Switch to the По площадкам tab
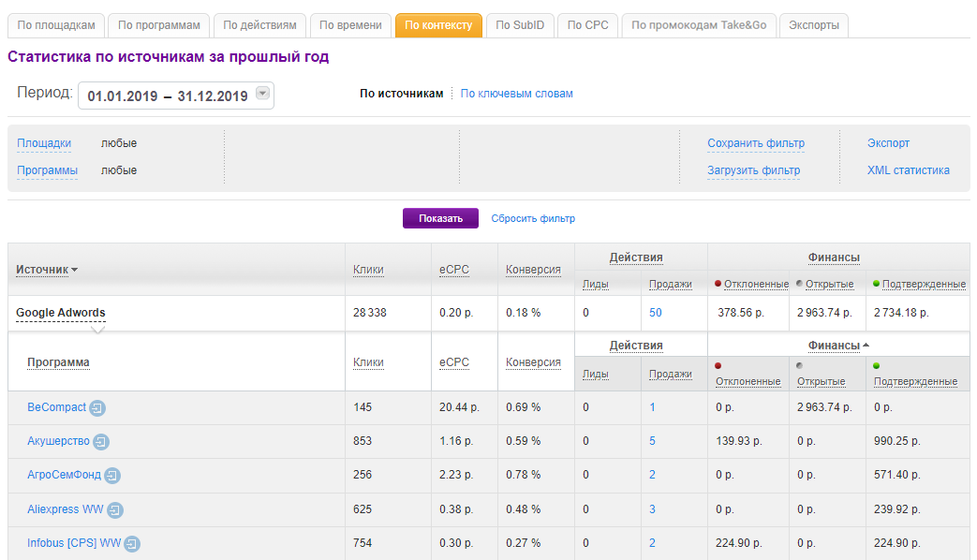 [x=56, y=25]
